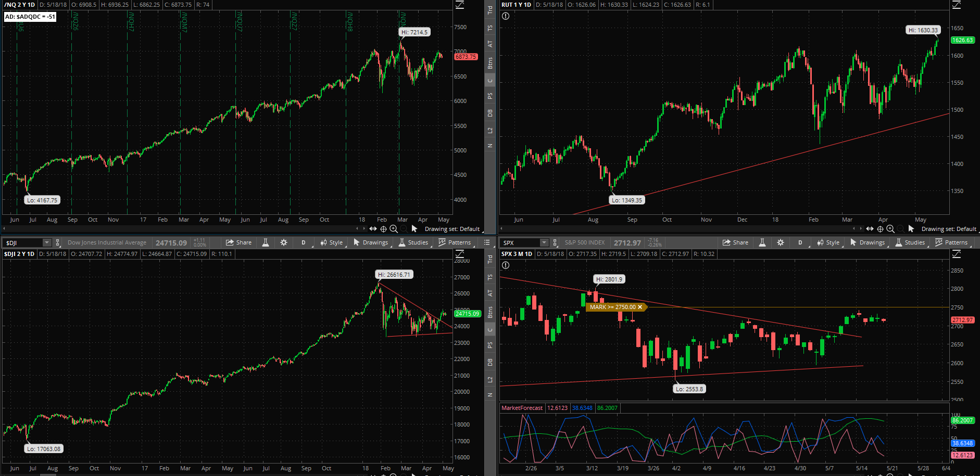Toggle the TS sidebar tab beside /NQ chart
This screenshot has height=476, width=980.
pyautogui.click(x=490, y=28)
